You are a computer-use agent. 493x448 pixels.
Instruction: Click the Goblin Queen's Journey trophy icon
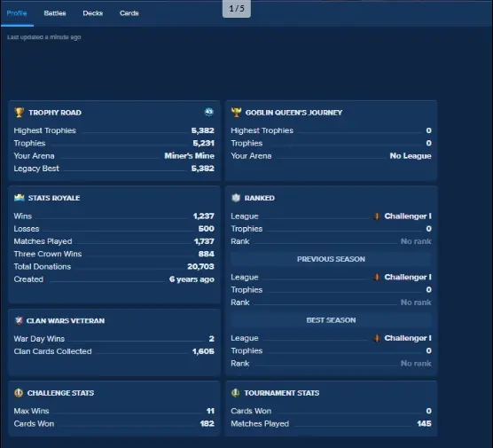(236, 113)
